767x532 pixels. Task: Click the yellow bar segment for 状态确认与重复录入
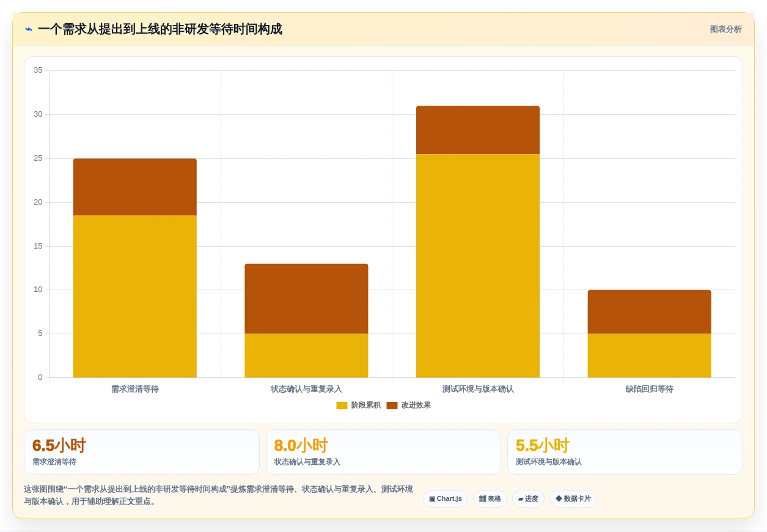[306, 355]
